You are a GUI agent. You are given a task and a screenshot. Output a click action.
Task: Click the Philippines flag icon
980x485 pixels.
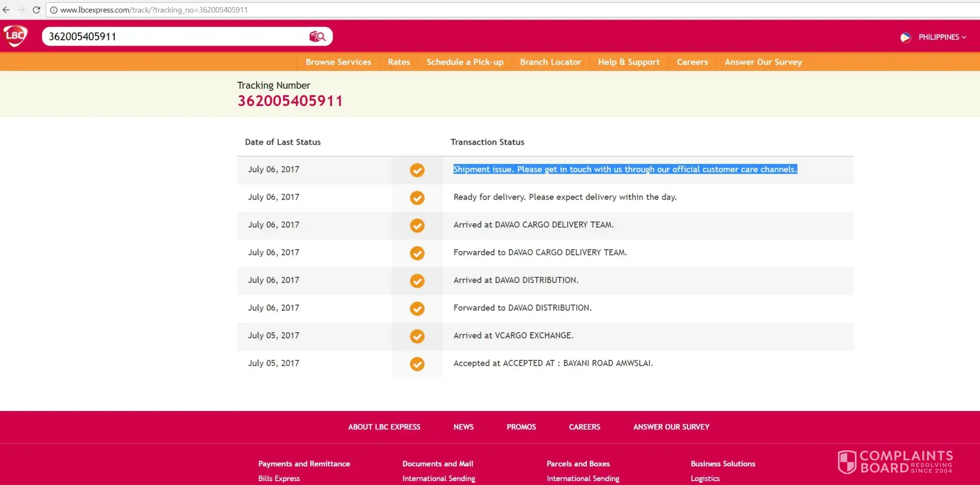coord(905,38)
